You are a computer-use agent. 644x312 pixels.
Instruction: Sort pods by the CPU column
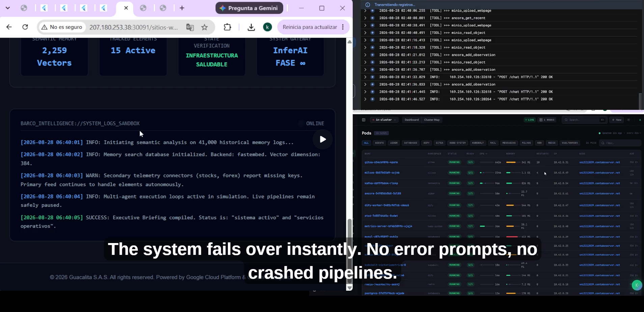point(483,154)
